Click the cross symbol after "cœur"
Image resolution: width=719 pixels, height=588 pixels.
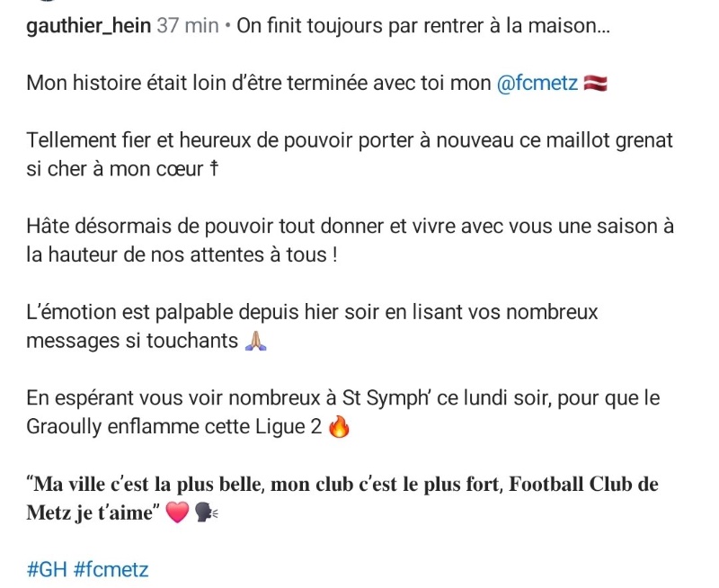[216, 169]
